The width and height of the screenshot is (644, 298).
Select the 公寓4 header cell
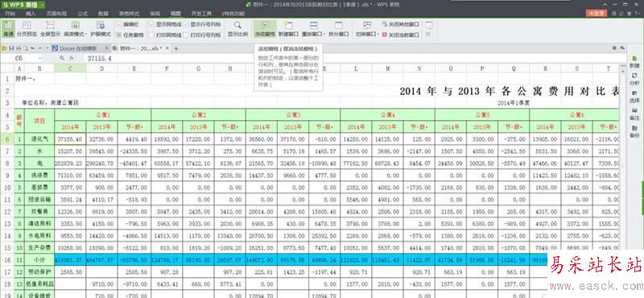coord(387,114)
